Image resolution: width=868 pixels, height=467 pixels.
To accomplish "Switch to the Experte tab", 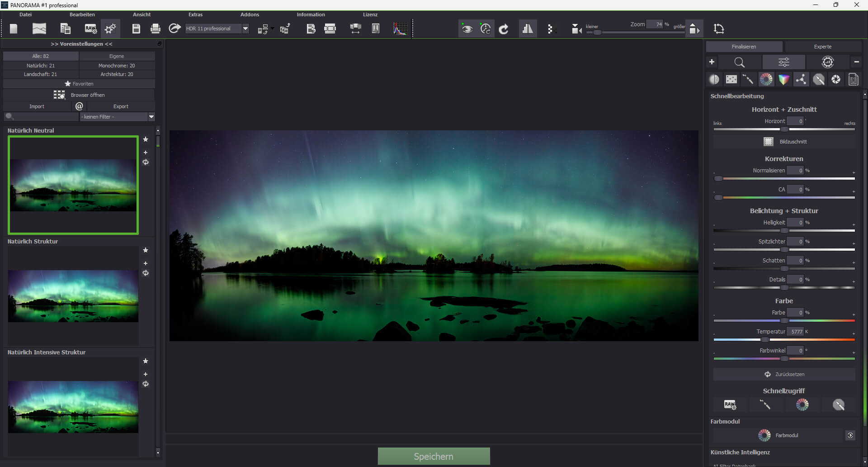I will tap(822, 47).
